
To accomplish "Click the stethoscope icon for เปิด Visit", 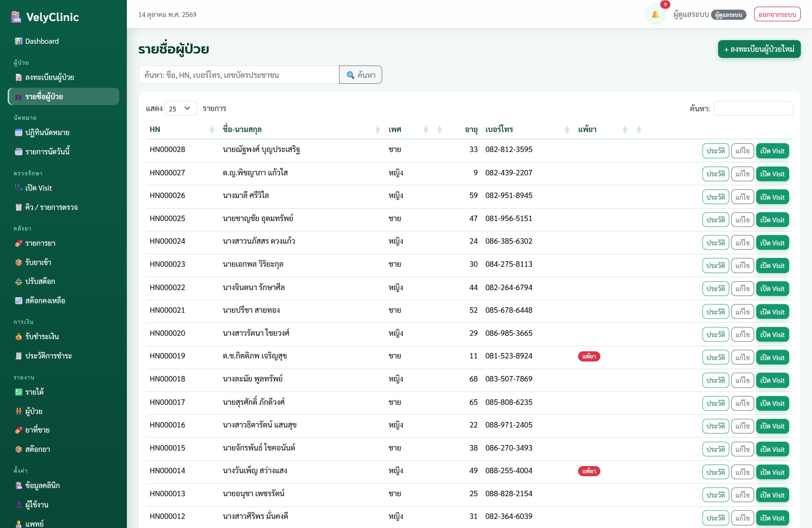I will click(x=18, y=188).
